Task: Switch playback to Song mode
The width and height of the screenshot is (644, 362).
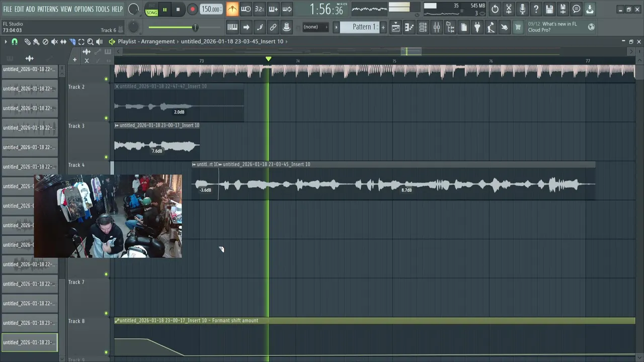Action: [151, 12]
